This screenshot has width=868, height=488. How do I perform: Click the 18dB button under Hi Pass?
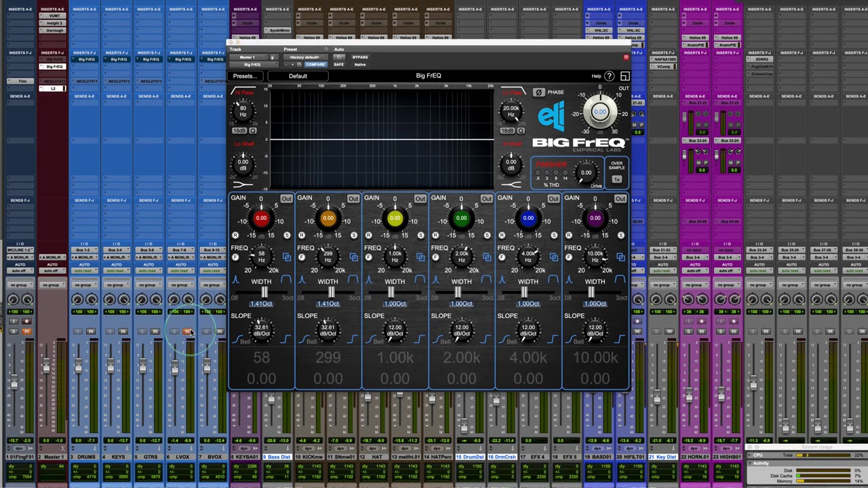click(239, 131)
